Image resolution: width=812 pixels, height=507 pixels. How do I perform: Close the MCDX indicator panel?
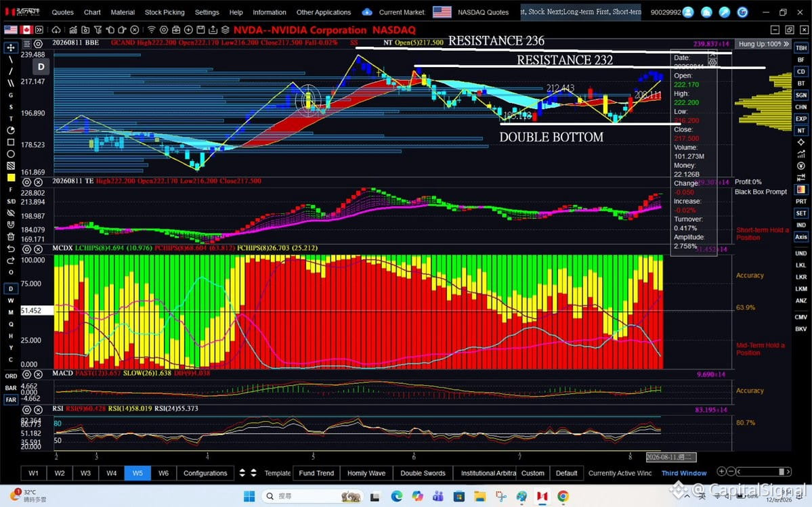(x=39, y=249)
